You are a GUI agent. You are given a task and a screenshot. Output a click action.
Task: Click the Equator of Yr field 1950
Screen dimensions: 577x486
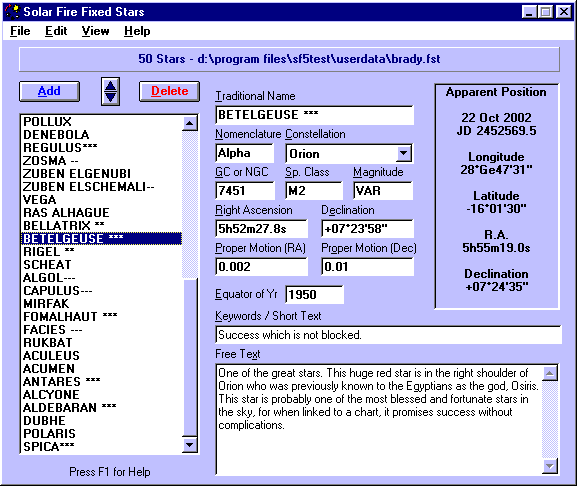tap(314, 294)
